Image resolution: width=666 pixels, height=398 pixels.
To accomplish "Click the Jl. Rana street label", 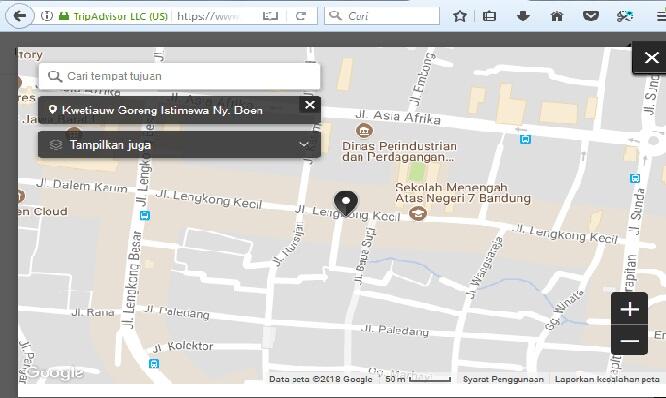I will coord(93,313).
